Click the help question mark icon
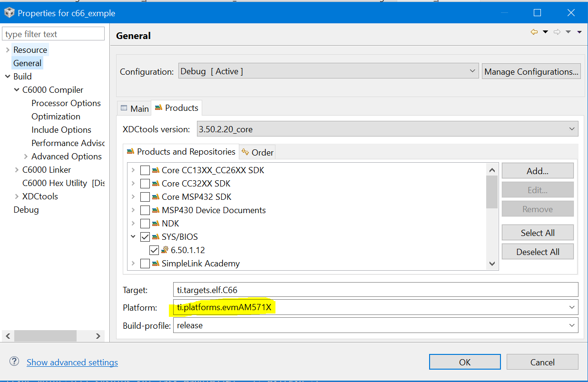The height and width of the screenshot is (382, 588). click(x=14, y=362)
